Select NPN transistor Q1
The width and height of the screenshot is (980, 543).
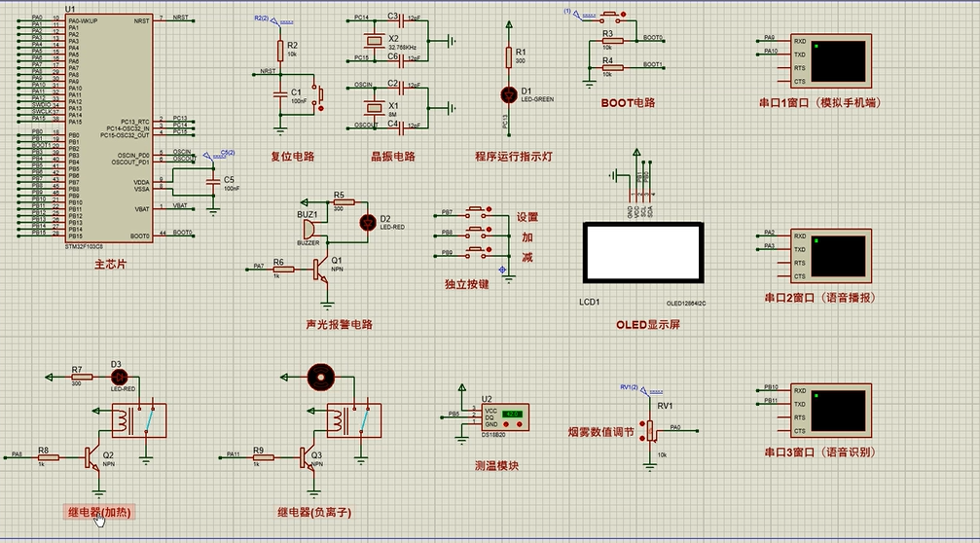[321, 270]
